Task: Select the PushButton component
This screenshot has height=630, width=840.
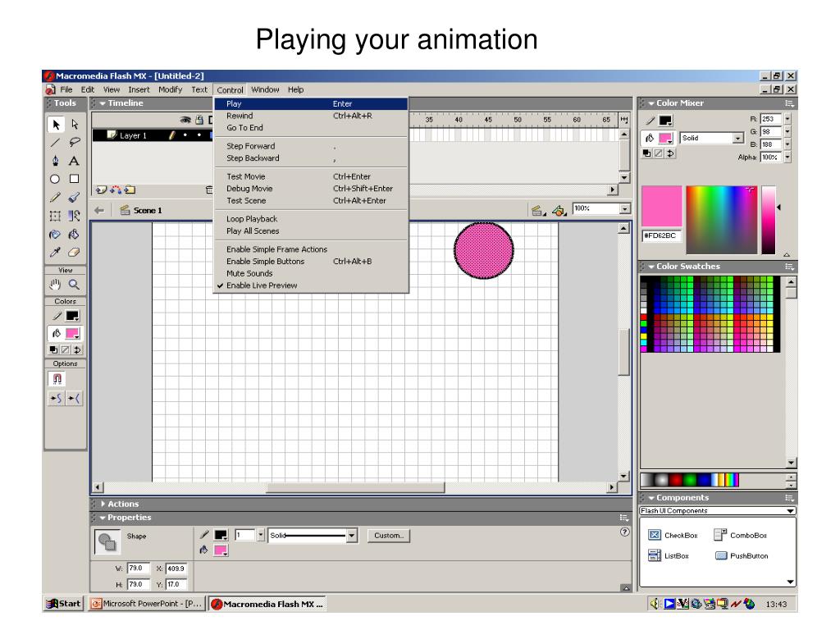Action: 742,556
